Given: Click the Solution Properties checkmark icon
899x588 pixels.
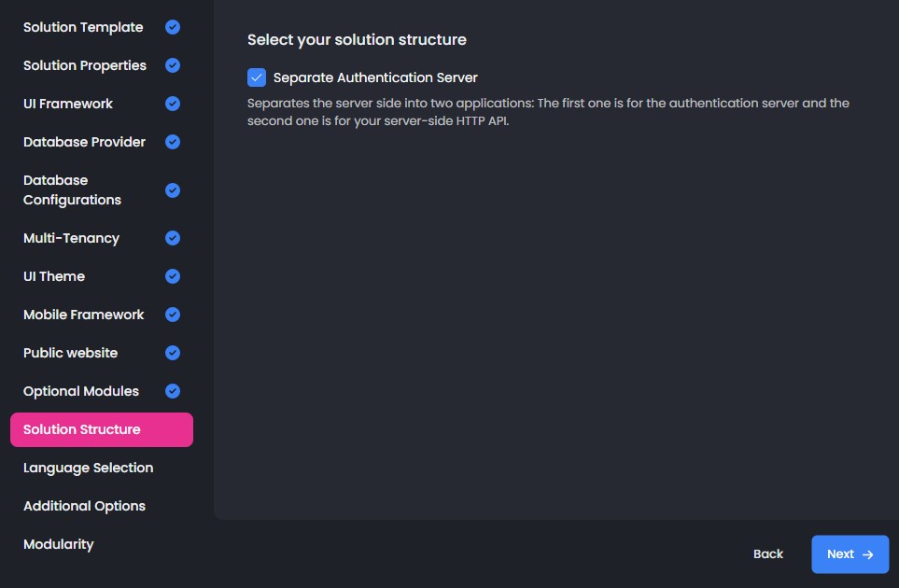Looking at the screenshot, I should coord(173,65).
